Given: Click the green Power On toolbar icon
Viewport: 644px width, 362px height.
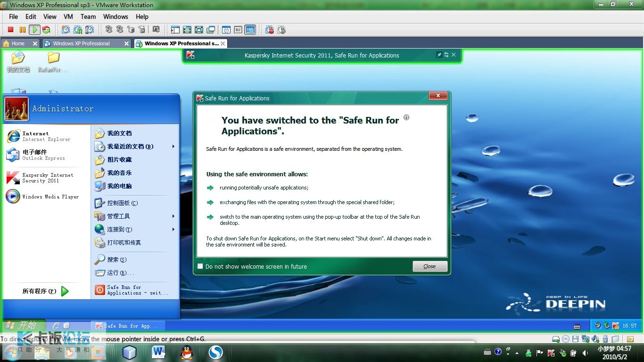Looking at the screenshot, I should [34, 30].
